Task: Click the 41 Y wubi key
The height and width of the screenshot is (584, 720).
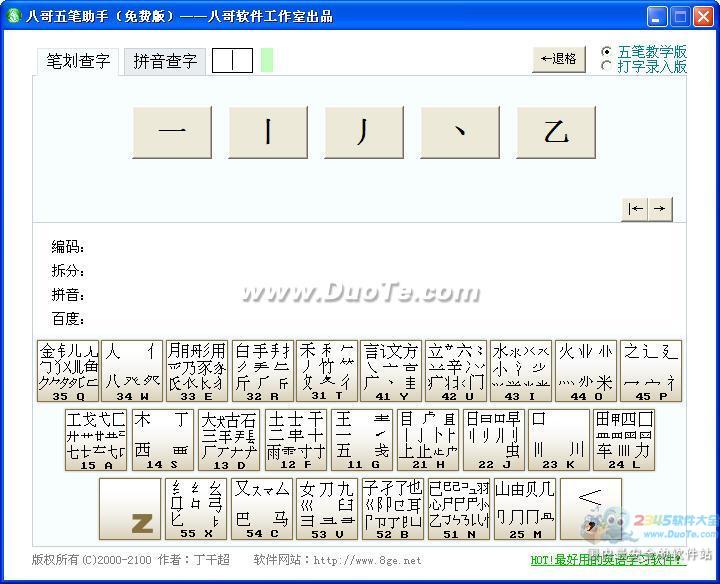Action: pos(391,371)
